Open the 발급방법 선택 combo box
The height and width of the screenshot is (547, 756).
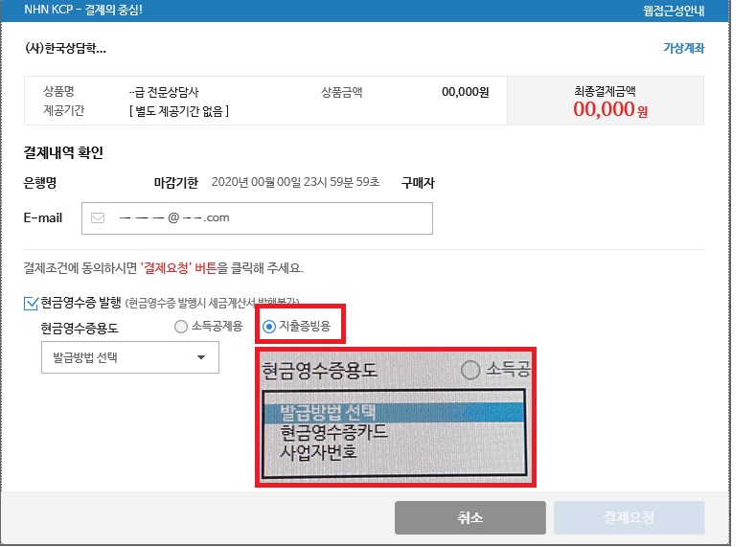click(x=130, y=358)
